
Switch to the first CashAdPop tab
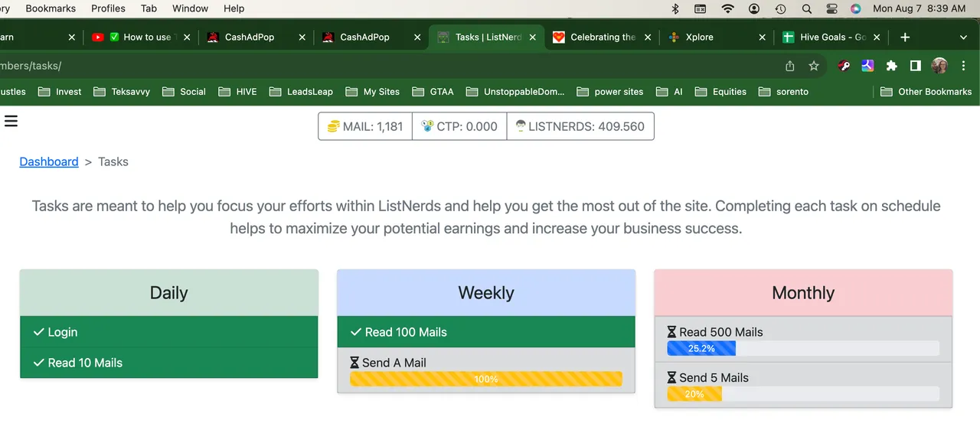(256, 37)
